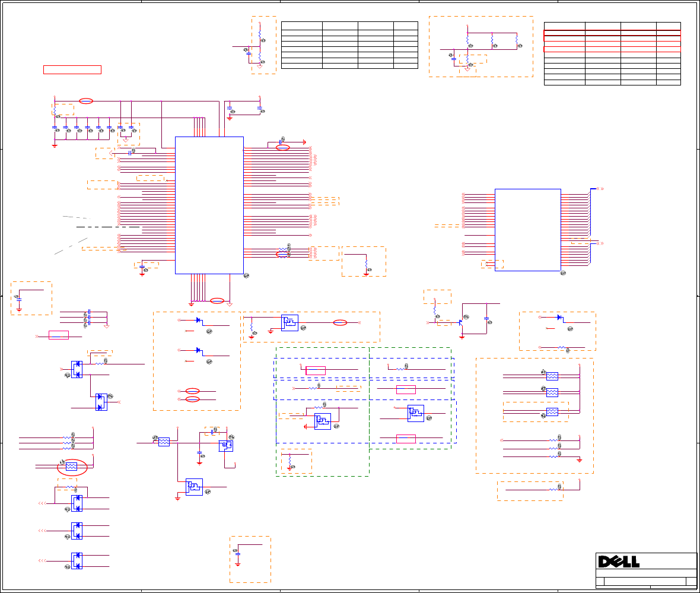
Task: Select the smaller blue IC block at right
Action: (528, 230)
